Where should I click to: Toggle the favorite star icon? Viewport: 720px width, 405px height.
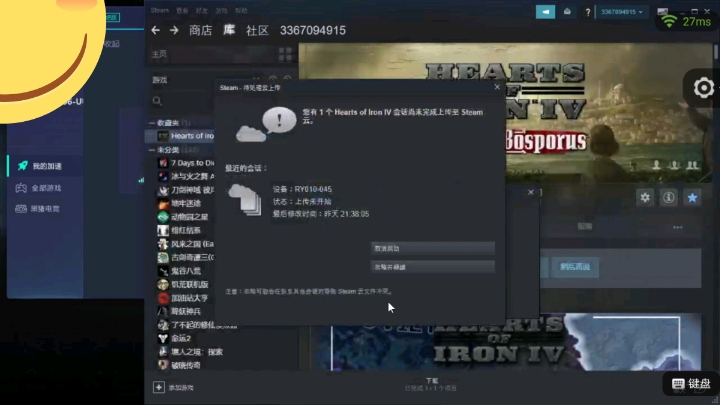[692, 197]
